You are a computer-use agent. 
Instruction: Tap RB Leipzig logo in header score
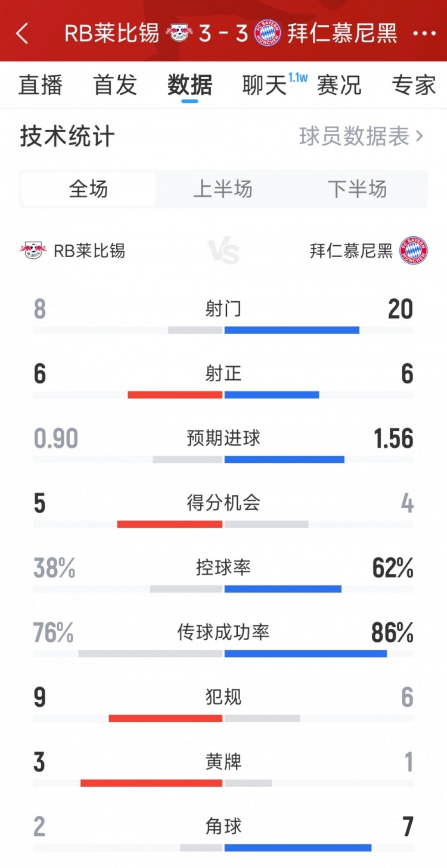[x=179, y=33]
